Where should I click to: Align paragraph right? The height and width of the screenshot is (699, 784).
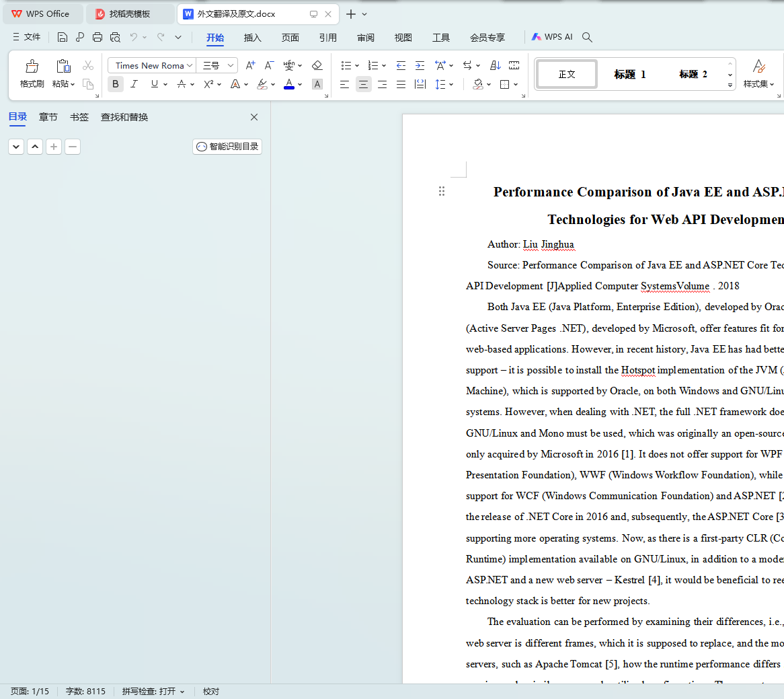pos(382,84)
